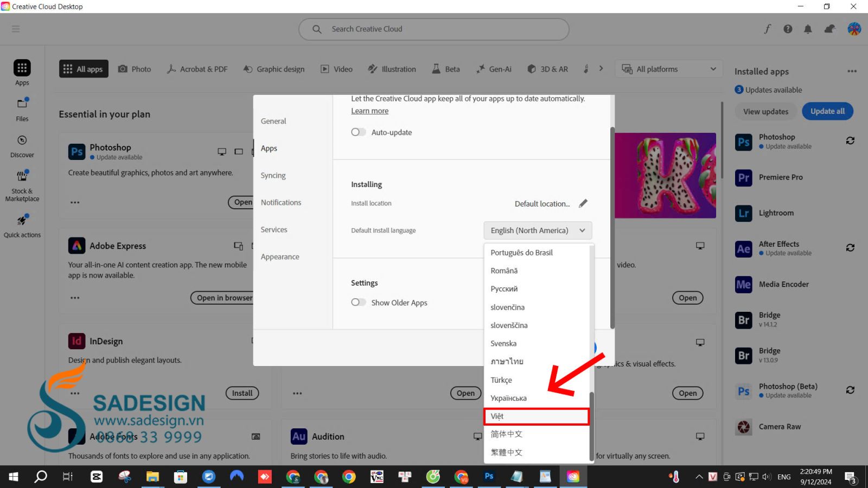Open Adobe Express card more options ellipsis
868x488 pixels.
(75, 298)
